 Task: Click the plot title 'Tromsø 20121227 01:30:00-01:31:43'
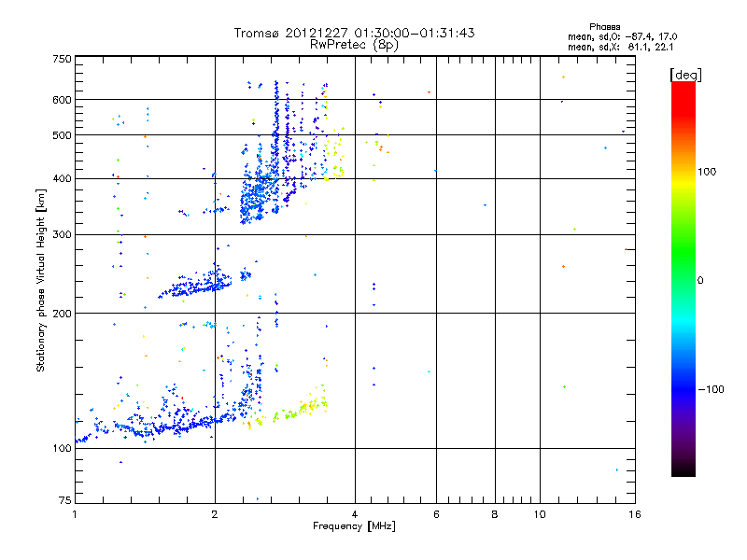coord(354,33)
